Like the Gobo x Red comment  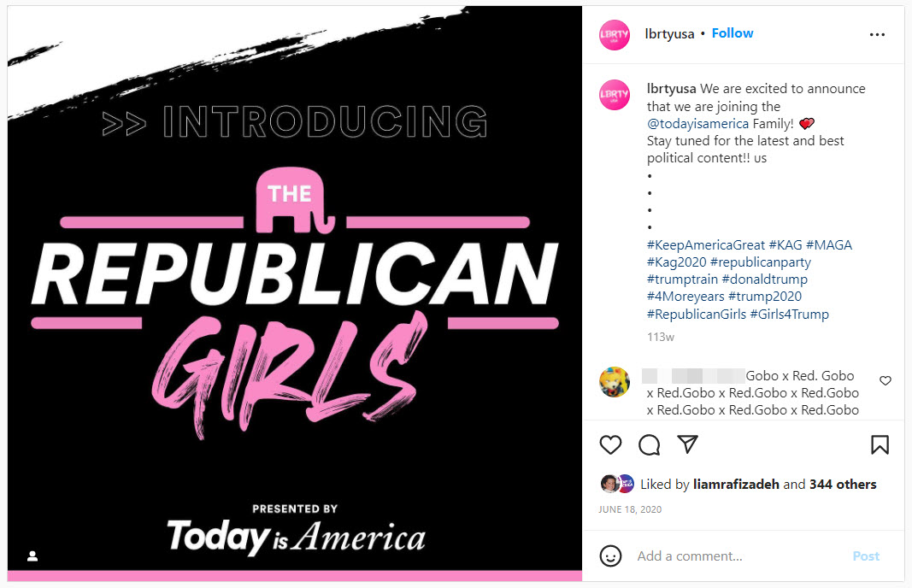tap(886, 380)
